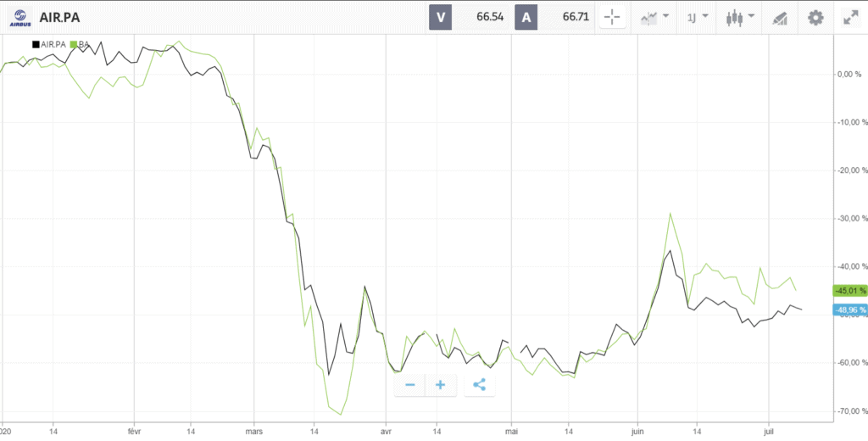
Task: Zoom out with the minus button
Action: (410, 385)
